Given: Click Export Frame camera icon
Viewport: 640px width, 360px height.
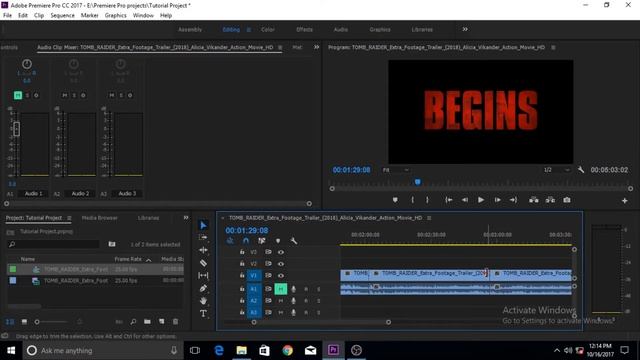Looking at the screenshot, I should 567,200.
